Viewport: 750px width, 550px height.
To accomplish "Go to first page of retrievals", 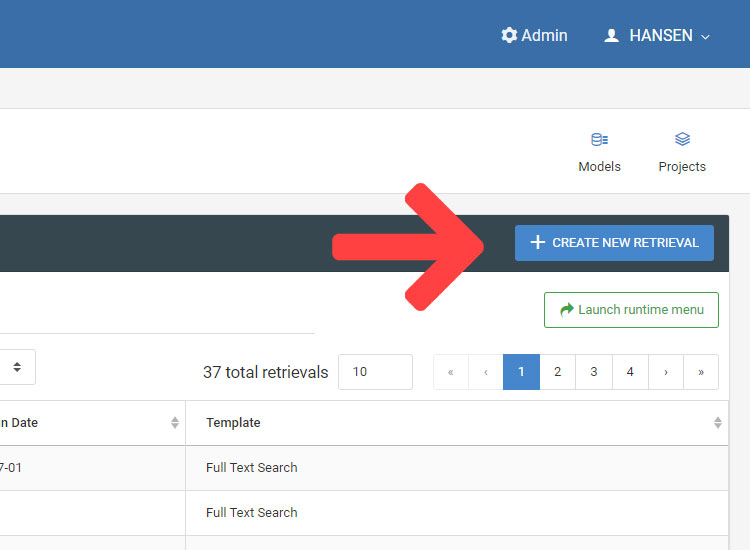I will tap(451, 372).
